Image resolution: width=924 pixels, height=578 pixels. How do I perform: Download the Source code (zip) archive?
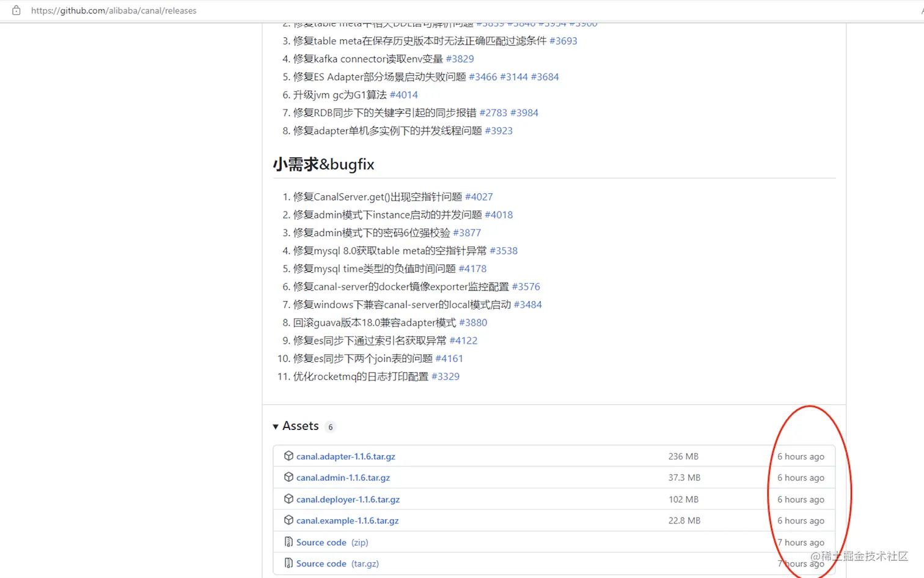(321, 542)
